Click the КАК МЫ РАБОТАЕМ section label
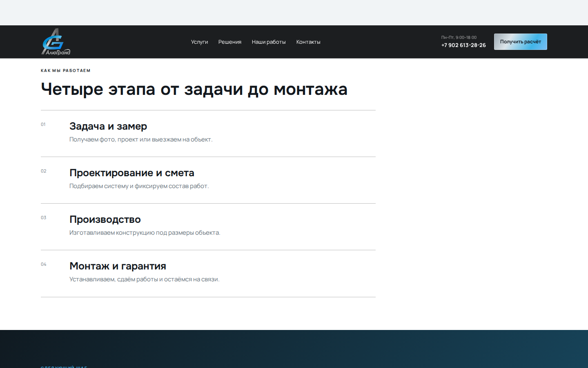 click(66, 71)
